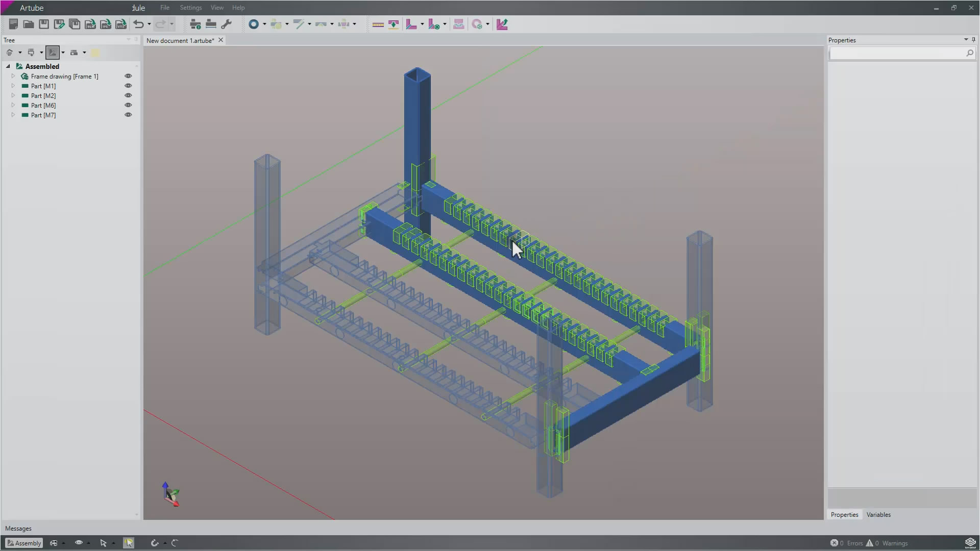Image resolution: width=980 pixels, height=551 pixels.
Task: Expand Part [M7] tree node
Action: 13,115
